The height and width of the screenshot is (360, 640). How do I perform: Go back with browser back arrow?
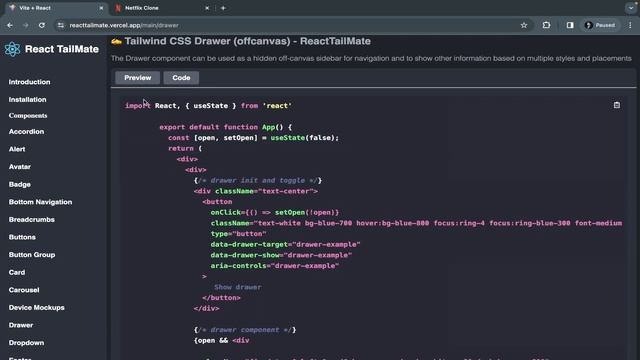tap(10, 25)
